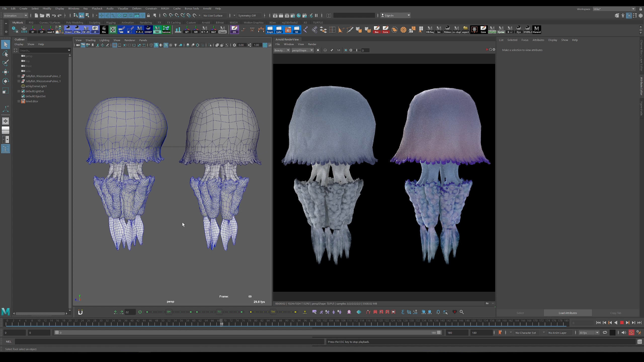Viewport: 644px width, 362px height.
Task: Open the Render menu in Arnold RenderView
Action: point(312,44)
